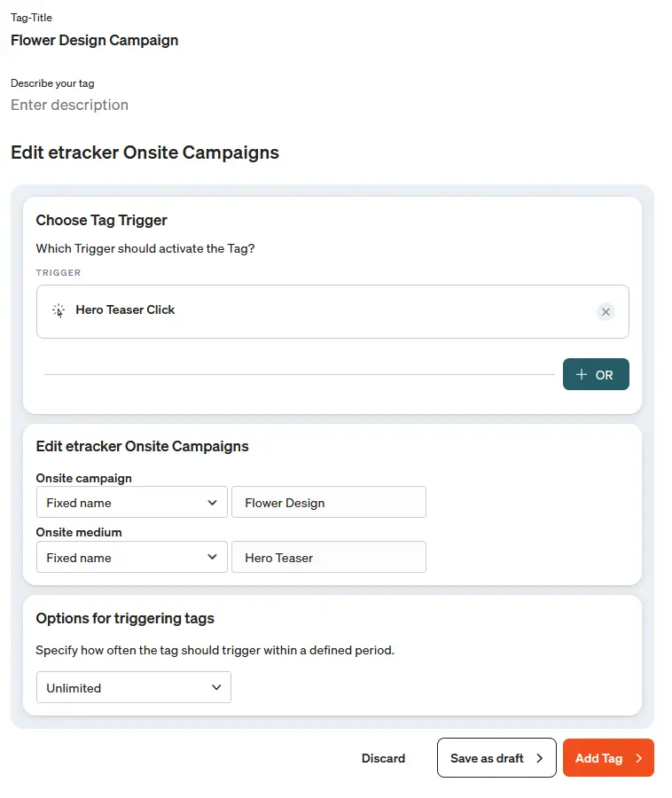Click the chevron on Onsite campaign selector
Screen dimensions: 672x798
tap(213, 502)
